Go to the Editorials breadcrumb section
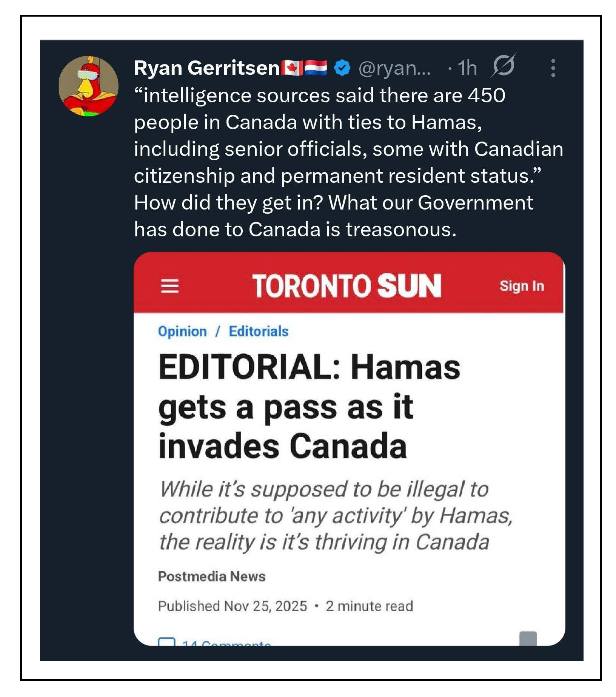616x697 pixels. pyautogui.click(x=259, y=331)
